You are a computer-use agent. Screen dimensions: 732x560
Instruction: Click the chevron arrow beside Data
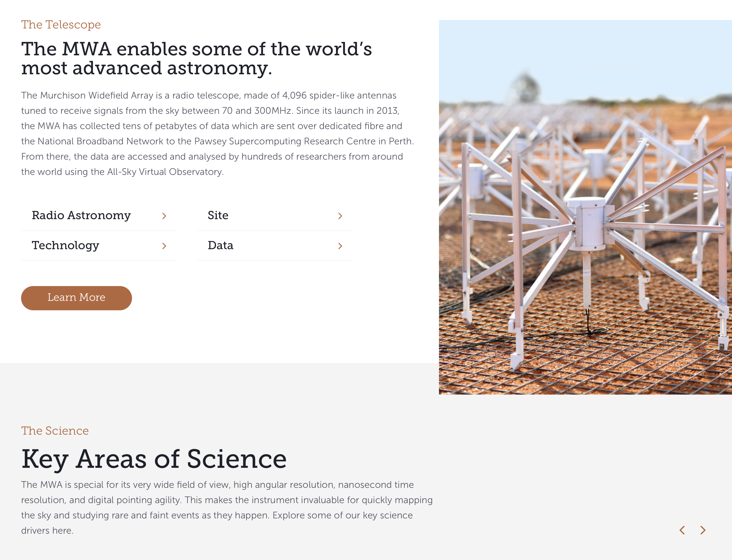click(340, 246)
